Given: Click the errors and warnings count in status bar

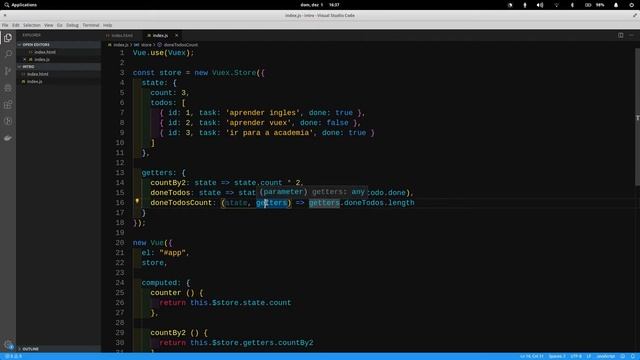Looking at the screenshot, I should tap(13, 356).
